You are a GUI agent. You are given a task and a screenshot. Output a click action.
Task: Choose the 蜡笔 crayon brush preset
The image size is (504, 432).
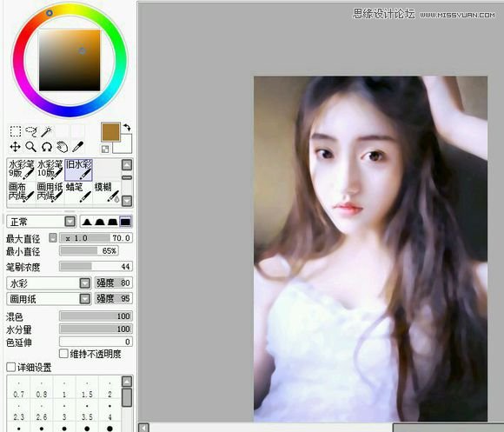pyautogui.click(x=79, y=192)
